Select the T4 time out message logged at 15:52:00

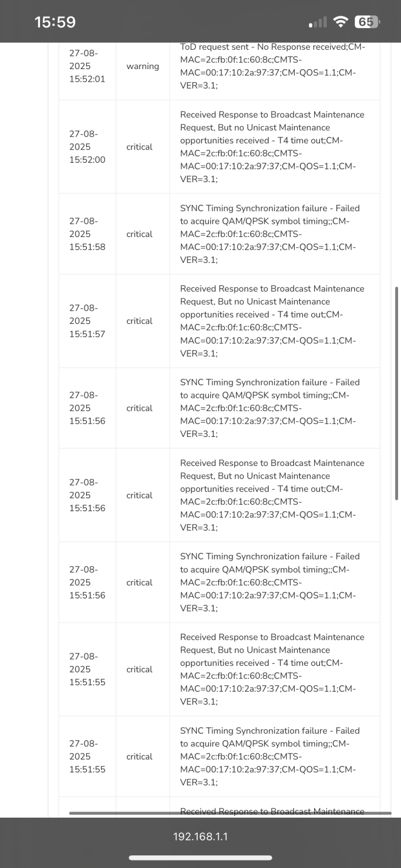tap(272, 147)
